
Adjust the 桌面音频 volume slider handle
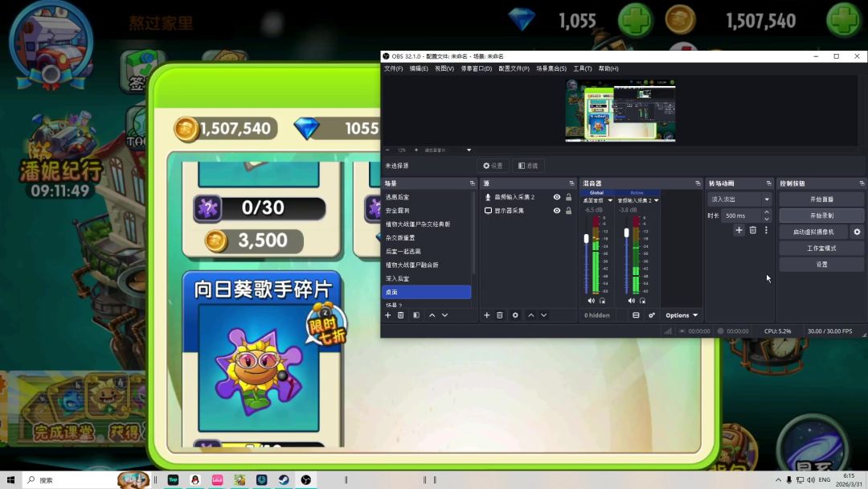click(x=586, y=239)
